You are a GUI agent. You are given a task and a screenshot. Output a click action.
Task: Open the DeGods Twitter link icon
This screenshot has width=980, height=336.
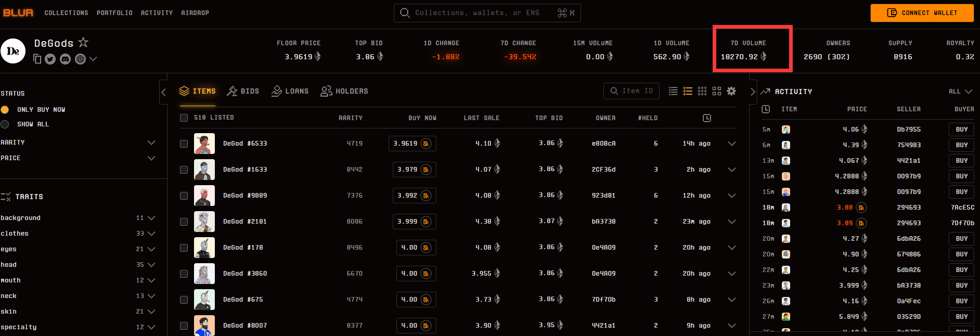(50, 59)
